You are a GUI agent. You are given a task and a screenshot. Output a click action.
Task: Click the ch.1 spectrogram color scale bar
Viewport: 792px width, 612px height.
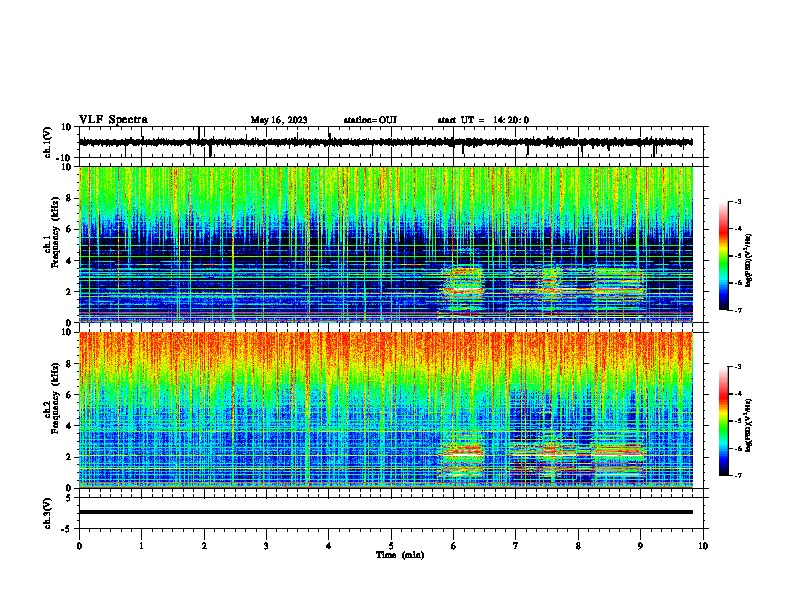[723, 256]
